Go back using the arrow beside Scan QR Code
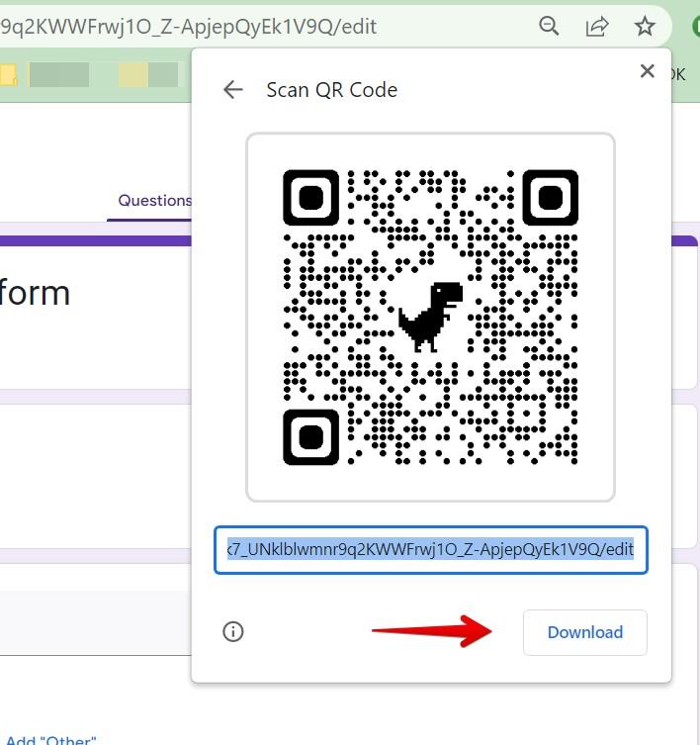The width and height of the screenshot is (700, 745). 233,89
